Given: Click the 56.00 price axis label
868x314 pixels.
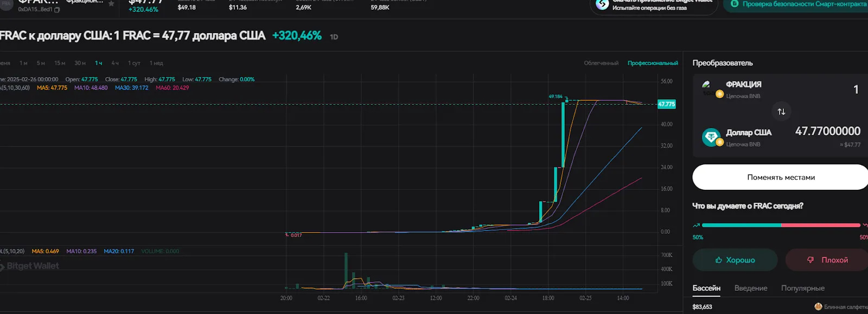Looking at the screenshot, I should (666, 81).
